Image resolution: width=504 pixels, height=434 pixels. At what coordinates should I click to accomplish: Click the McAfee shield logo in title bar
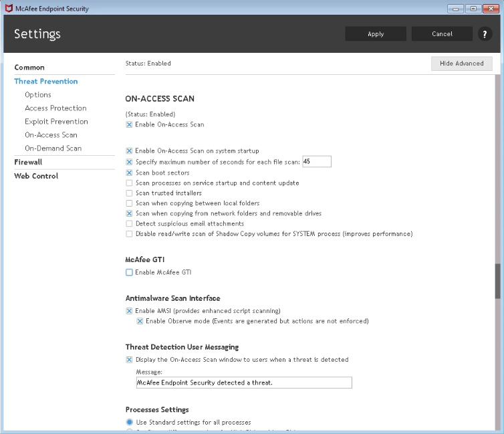point(7,9)
